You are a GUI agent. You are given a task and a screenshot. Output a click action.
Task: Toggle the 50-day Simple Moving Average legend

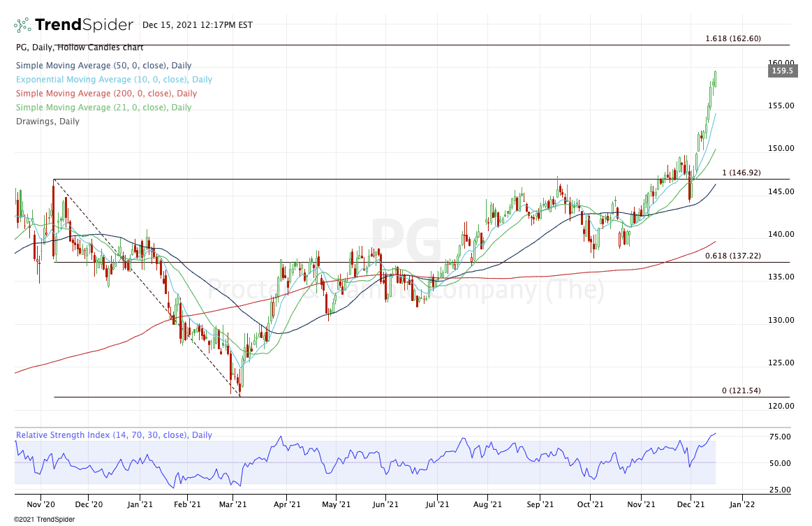point(103,66)
